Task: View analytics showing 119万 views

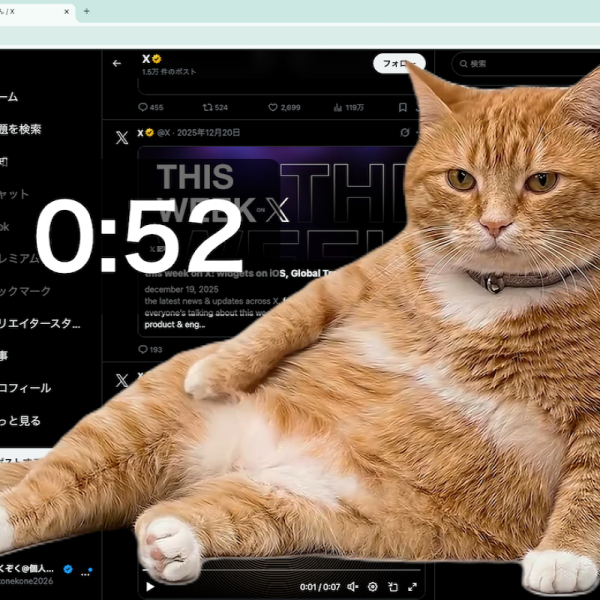Action: pos(348,108)
